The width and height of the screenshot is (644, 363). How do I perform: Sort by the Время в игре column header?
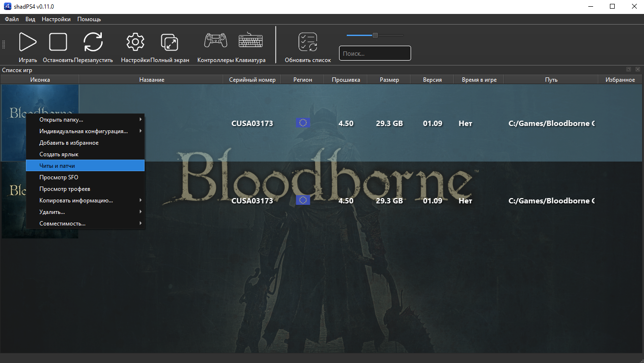[x=479, y=80]
